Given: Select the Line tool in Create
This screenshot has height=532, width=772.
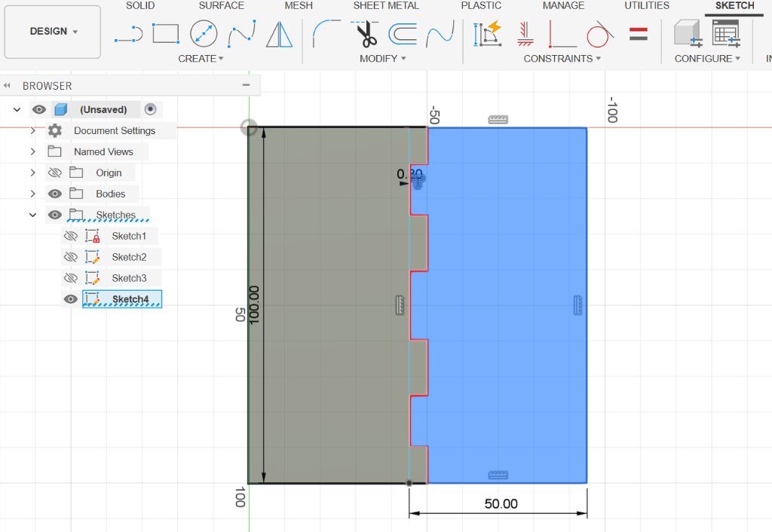Looking at the screenshot, I should (x=128, y=35).
